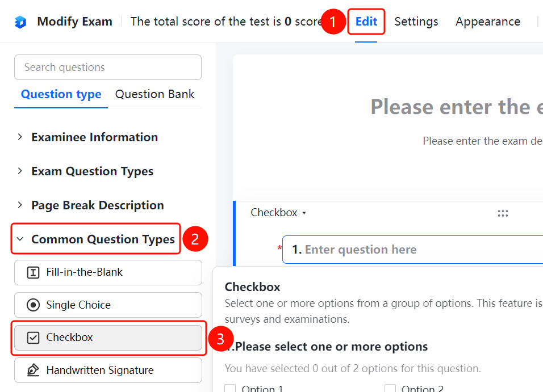Click the blue app logo icon
This screenshot has width=543, height=392.
(x=20, y=22)
